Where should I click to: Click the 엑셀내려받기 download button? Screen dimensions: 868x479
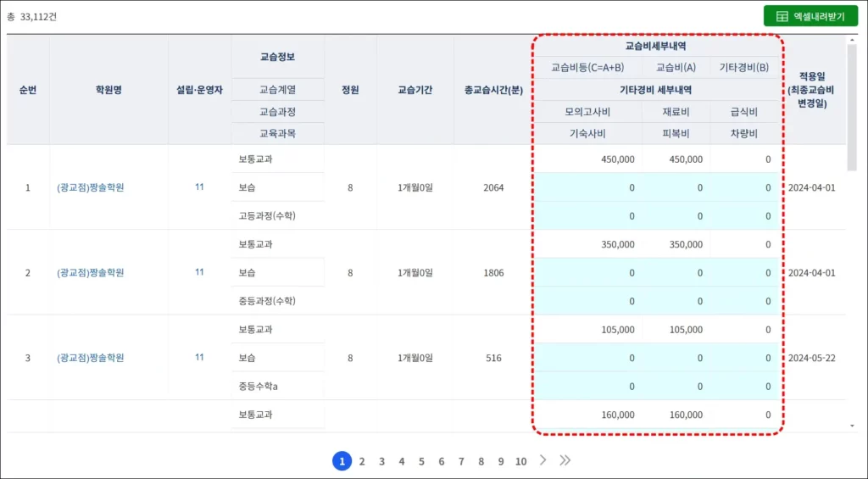click(810, 16)
